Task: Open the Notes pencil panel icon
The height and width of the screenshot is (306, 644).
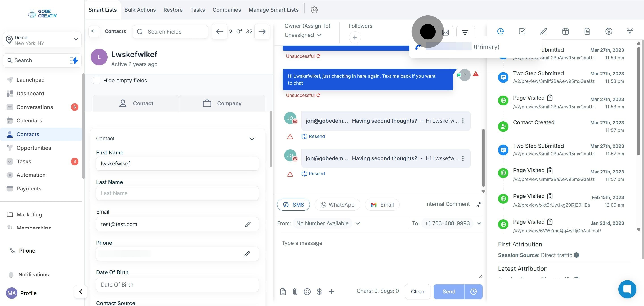Action: (544, 31)
